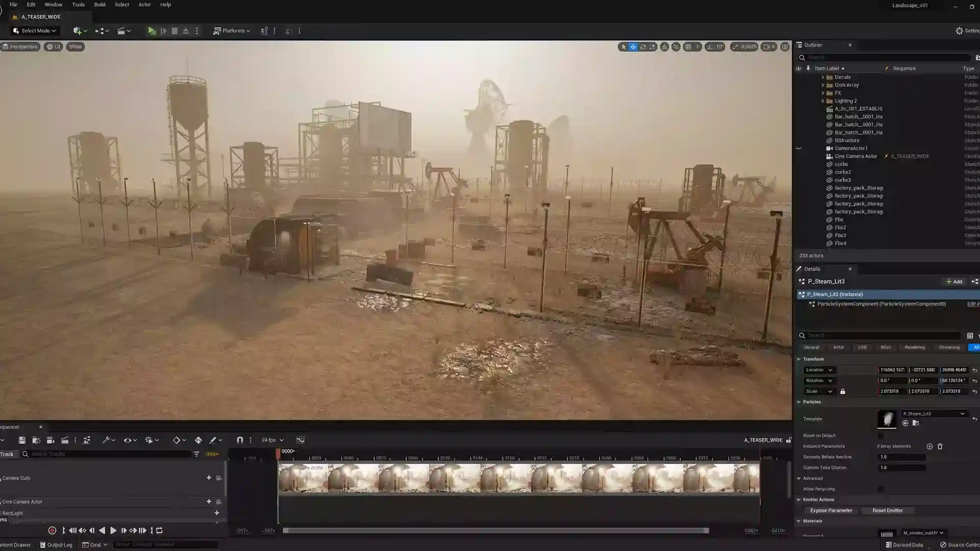Viewport: 980px width, 551px height.
Task: Open the 24 fps frame rate dropdown
Action: [x=271, y=439]
